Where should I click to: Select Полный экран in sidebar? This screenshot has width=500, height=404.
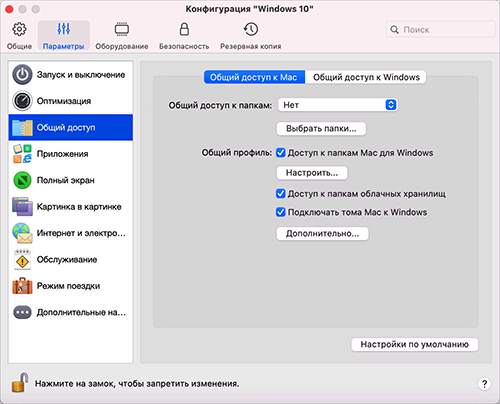(x=71, y=180)
